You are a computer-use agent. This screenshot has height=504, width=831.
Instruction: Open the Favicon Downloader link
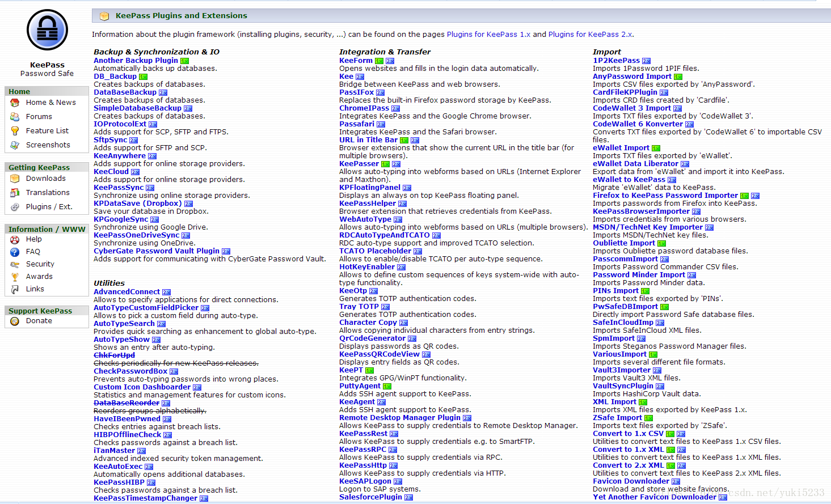pyautogui.click(x=631, y=481)
